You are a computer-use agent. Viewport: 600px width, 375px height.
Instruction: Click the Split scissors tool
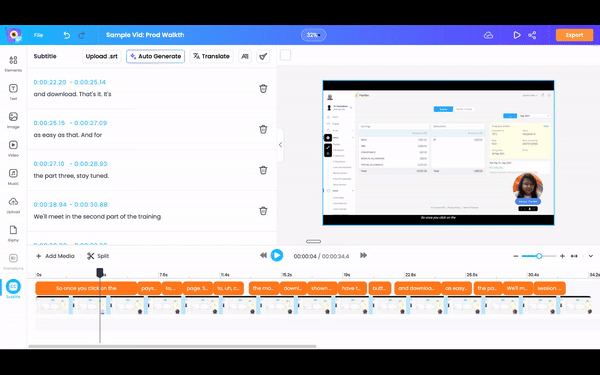pos(98,256)
